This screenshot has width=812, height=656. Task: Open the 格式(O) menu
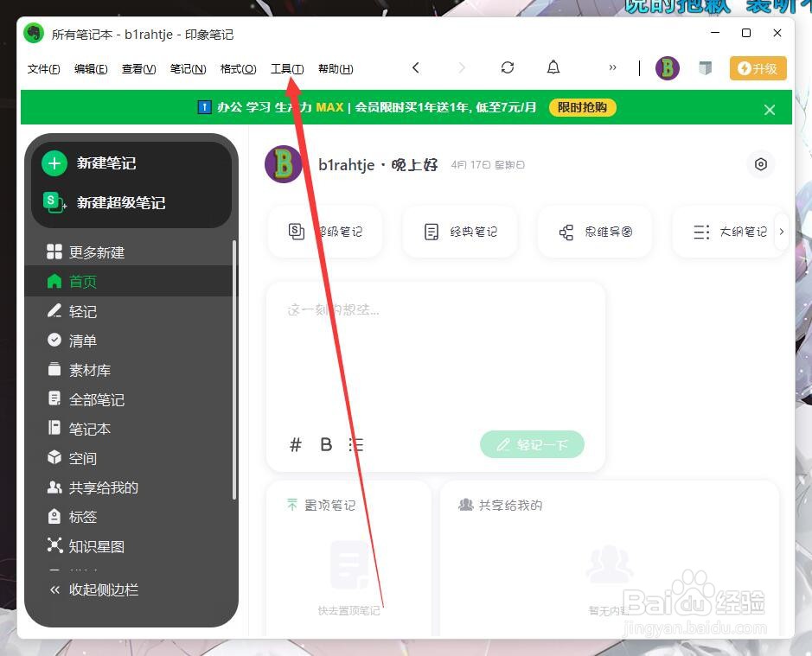coord(238,69)
